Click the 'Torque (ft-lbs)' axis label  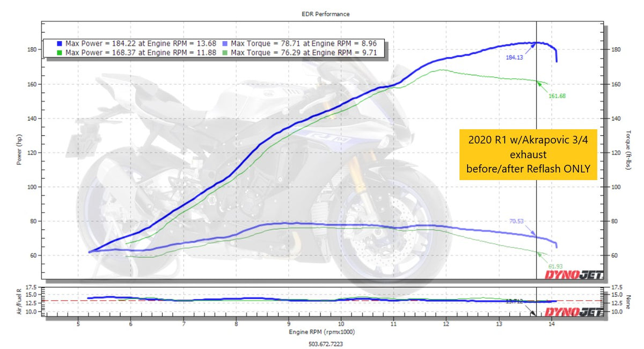pos(627,150)
